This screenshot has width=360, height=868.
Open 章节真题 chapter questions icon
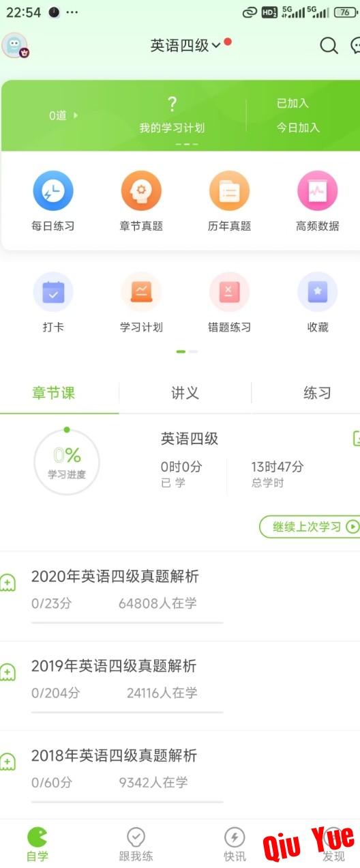click(x=141, y=191)
